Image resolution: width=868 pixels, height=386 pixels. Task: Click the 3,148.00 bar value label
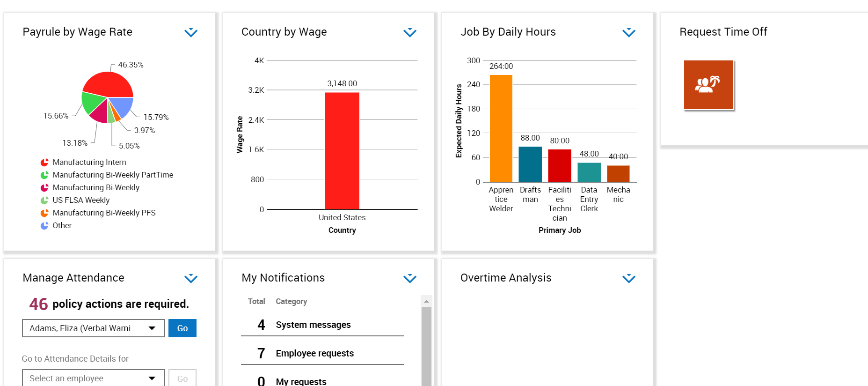click(x=342, y=84)
